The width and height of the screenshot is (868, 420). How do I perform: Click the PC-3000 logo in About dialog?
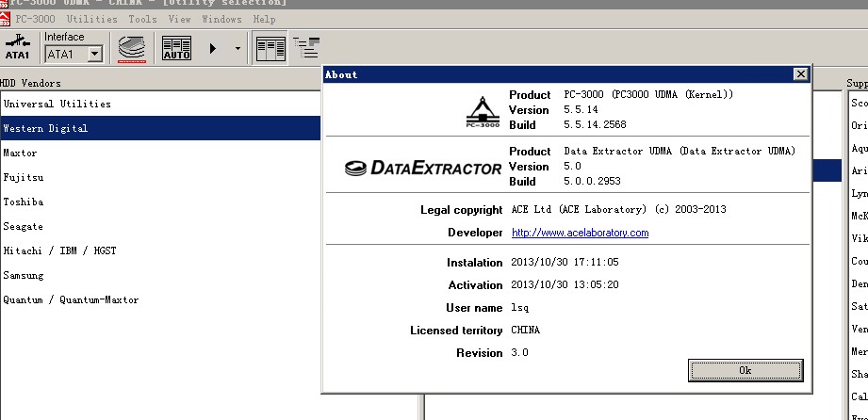[x=483, y=112]
